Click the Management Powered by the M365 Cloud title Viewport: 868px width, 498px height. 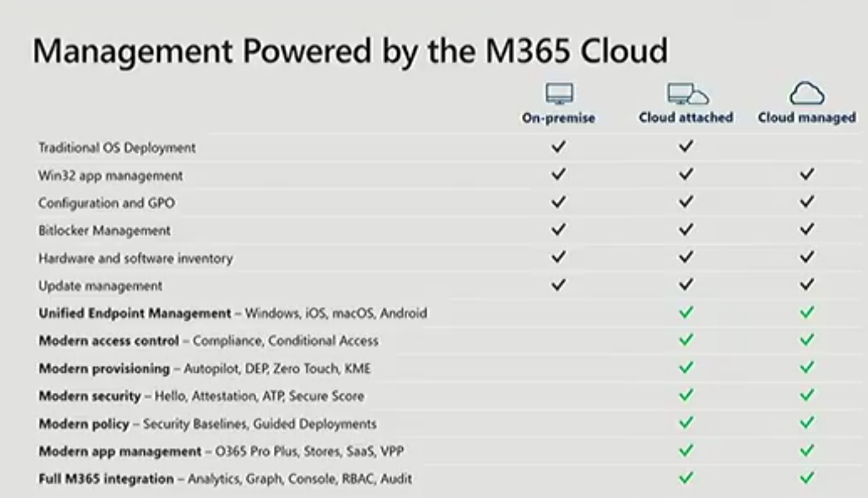click(x=350, y=50)
